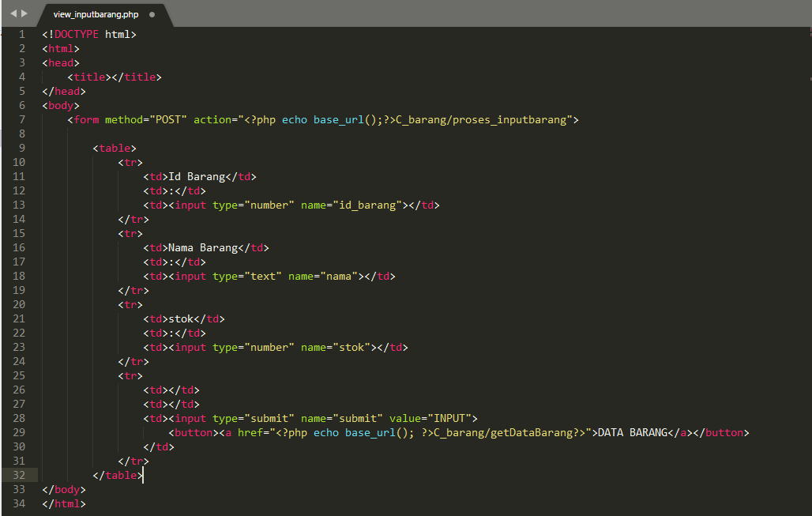This screenshot has height=516, width=812.
Task: Click line number 1 beside the DOCTYPE declaration
Action: (21, 34)
